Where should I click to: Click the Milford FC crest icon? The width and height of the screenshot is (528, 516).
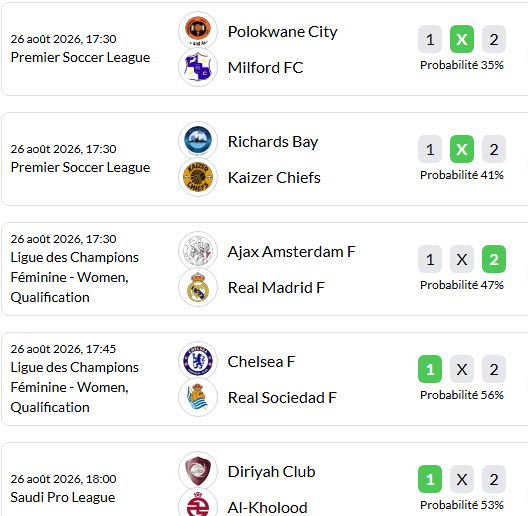[x=198, y=67]
